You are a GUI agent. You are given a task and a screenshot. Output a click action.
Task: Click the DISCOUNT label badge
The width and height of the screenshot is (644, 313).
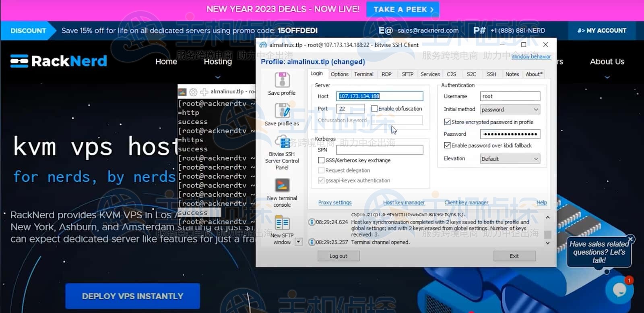28,31
